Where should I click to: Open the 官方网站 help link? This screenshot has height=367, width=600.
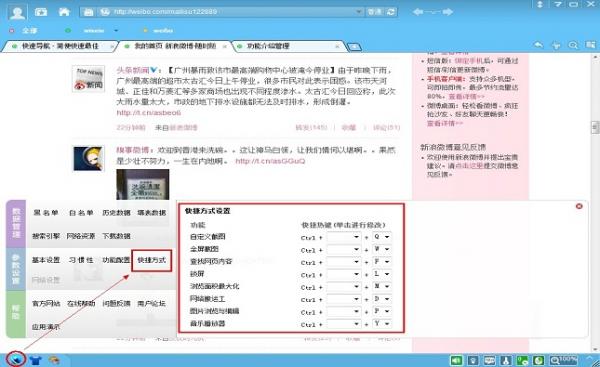[46, 303]
